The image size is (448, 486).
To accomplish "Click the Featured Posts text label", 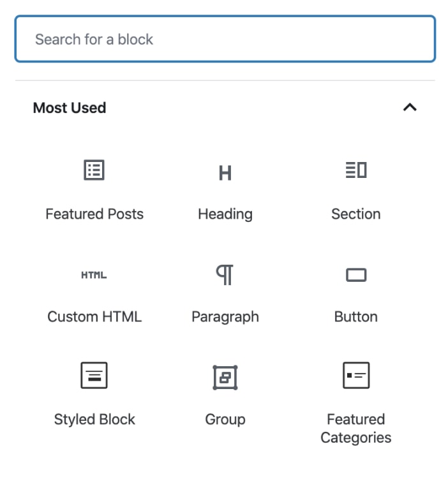I will (94, 214).
